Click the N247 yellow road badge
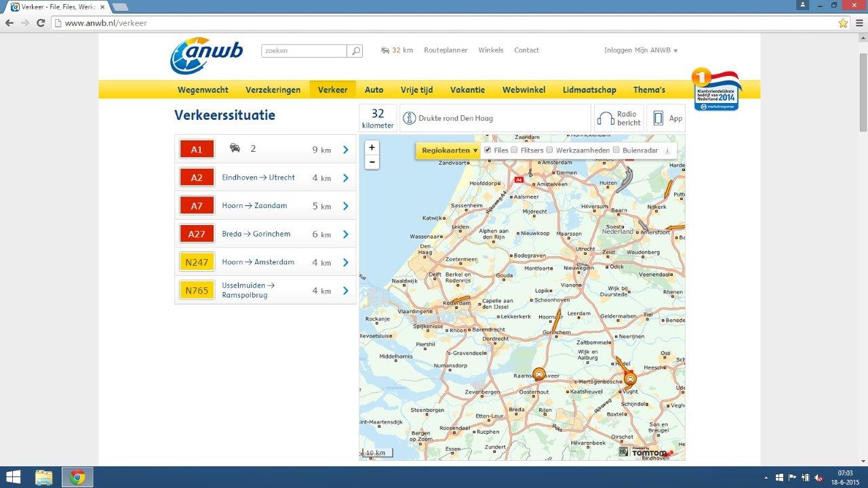Viewport: 868px width, 488px height. pos(197,262)
